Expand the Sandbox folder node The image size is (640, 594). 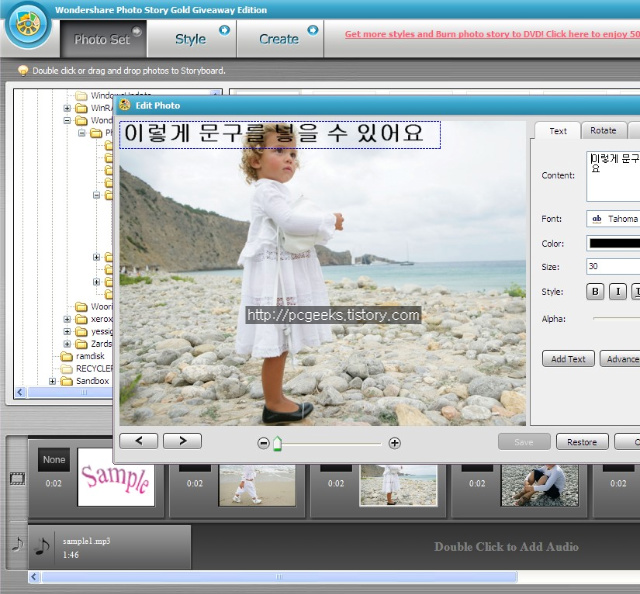tap(52, 381)
